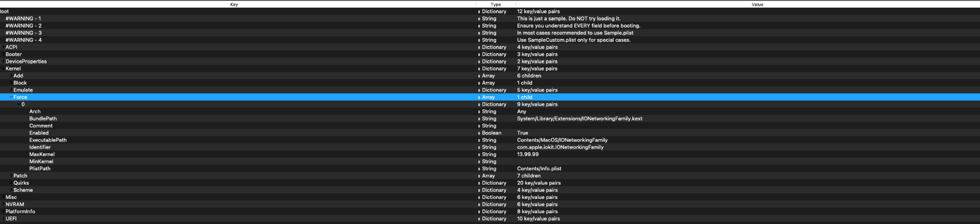Click the 'Any' value for Arch

pyautogui.click(x=522, y=111)
